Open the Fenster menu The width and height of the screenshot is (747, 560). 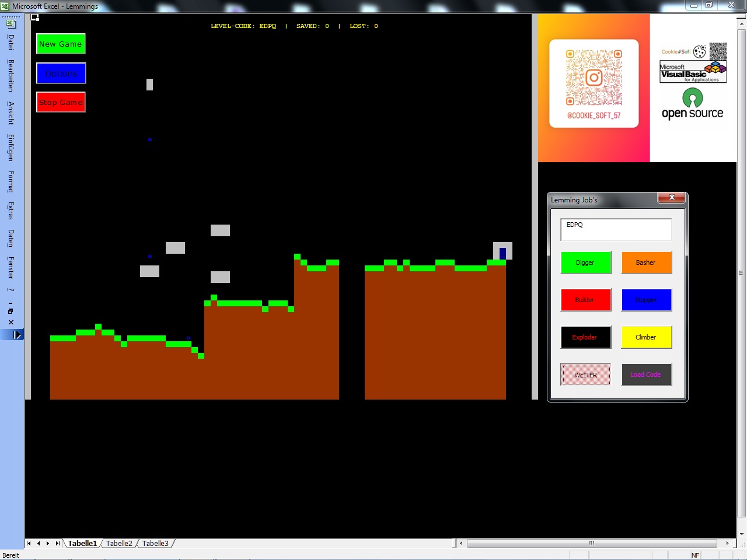coord(11,267)
